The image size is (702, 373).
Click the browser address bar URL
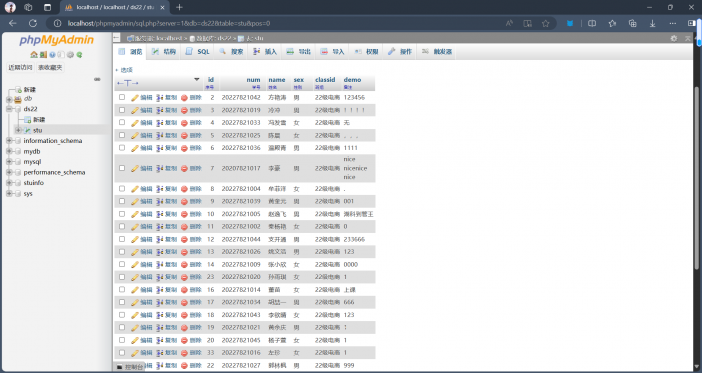[x=169, y=23]
